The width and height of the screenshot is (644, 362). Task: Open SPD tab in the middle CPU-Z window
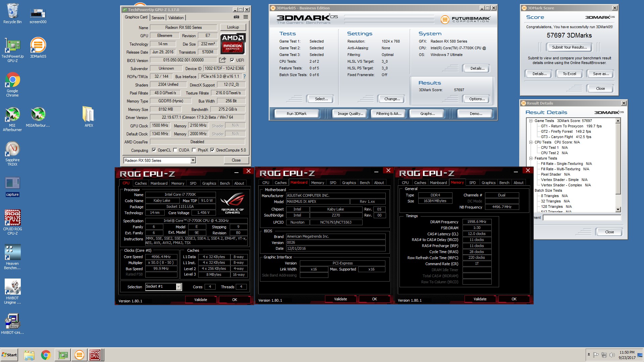click(x=333, y=183)
